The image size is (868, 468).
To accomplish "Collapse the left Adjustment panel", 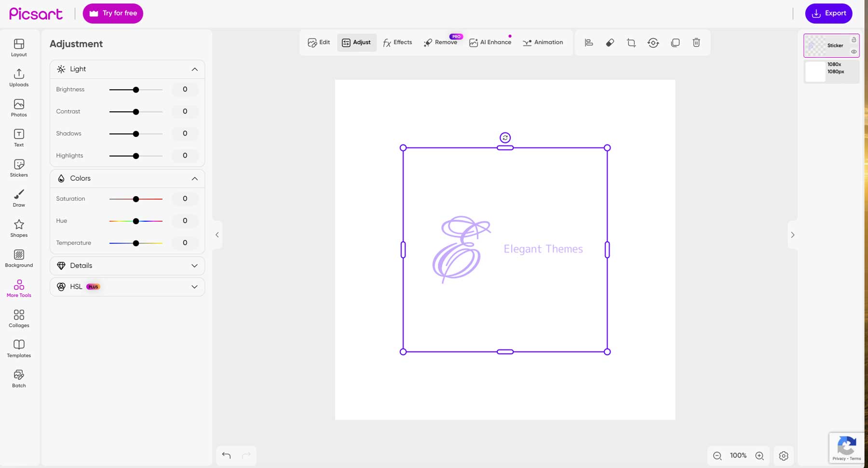I will coord(217,235).
